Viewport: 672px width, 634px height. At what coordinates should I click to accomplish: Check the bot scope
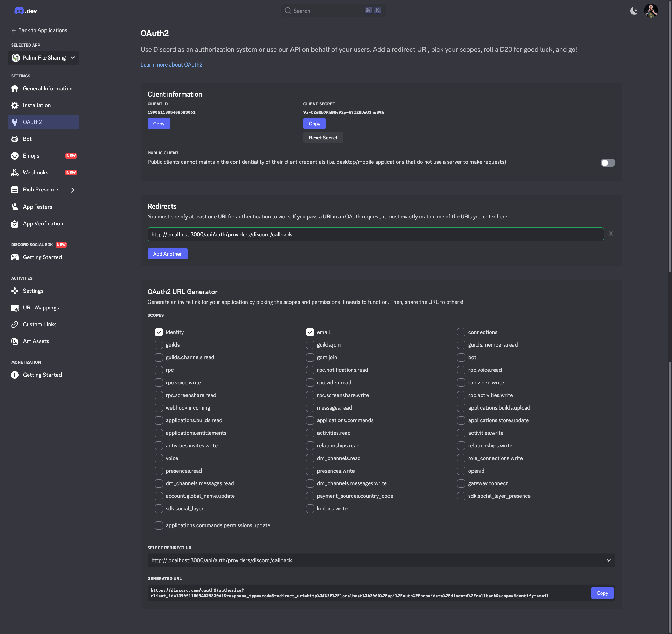coord(461,357)
